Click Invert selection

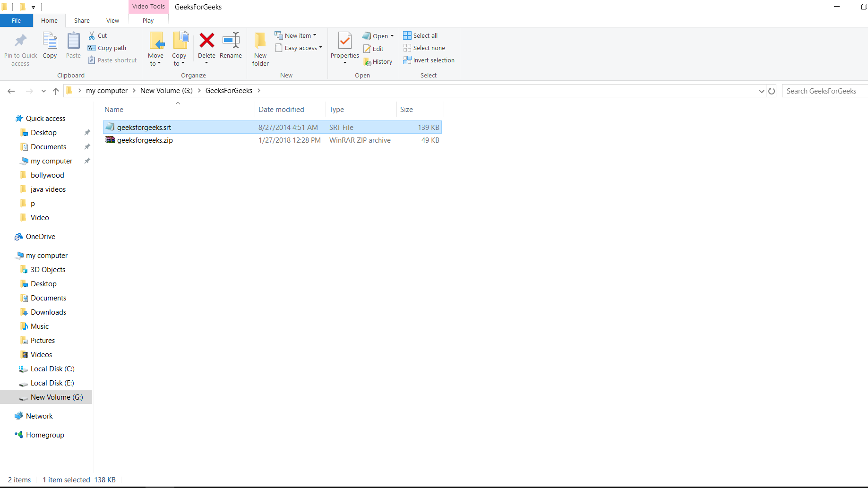tap(429, 60)
